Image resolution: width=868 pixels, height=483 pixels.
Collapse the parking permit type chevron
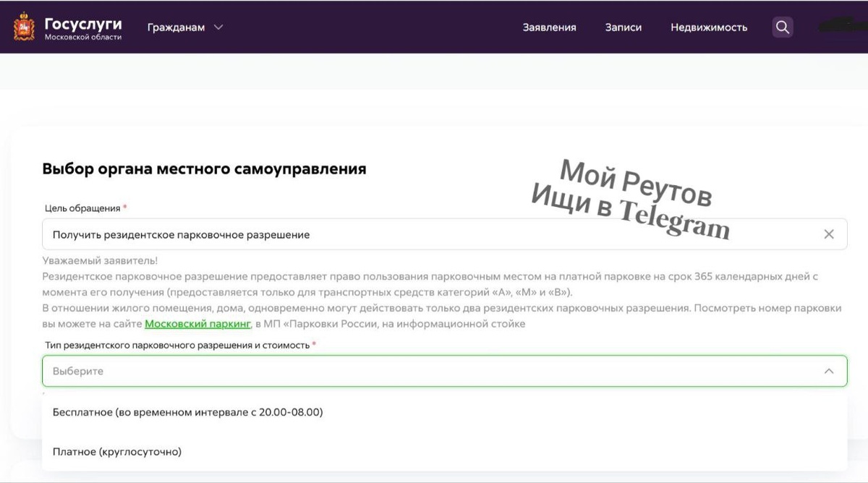(829, 371)
